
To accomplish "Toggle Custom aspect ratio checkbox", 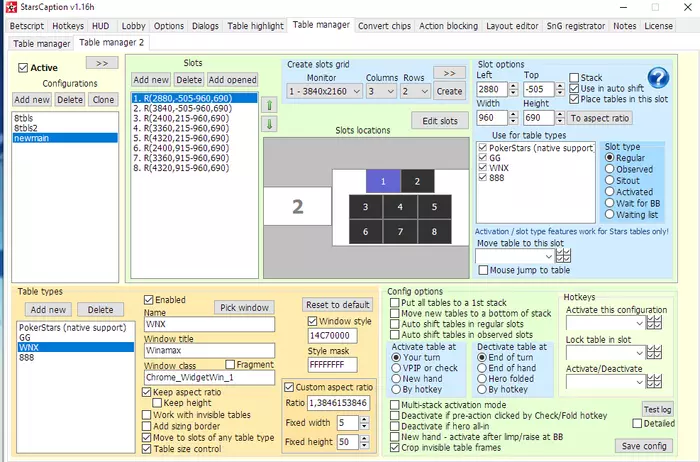I will (x=289, y=387).
